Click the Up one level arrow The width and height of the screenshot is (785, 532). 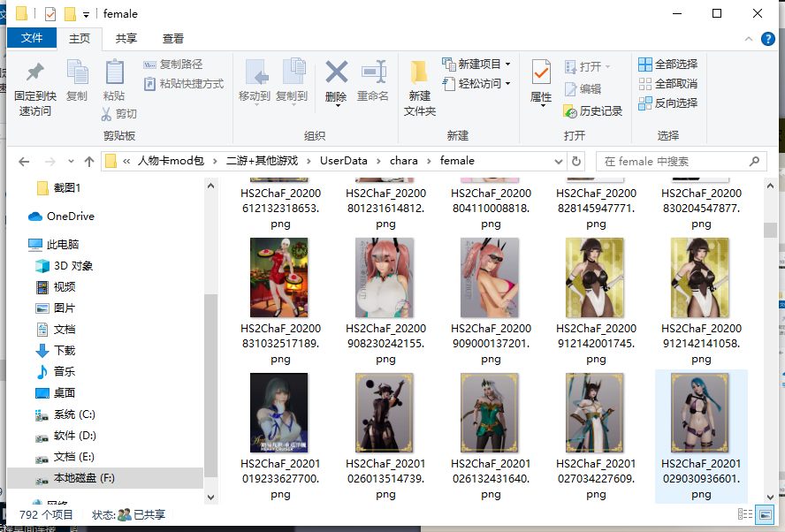[x=89, y=161]
